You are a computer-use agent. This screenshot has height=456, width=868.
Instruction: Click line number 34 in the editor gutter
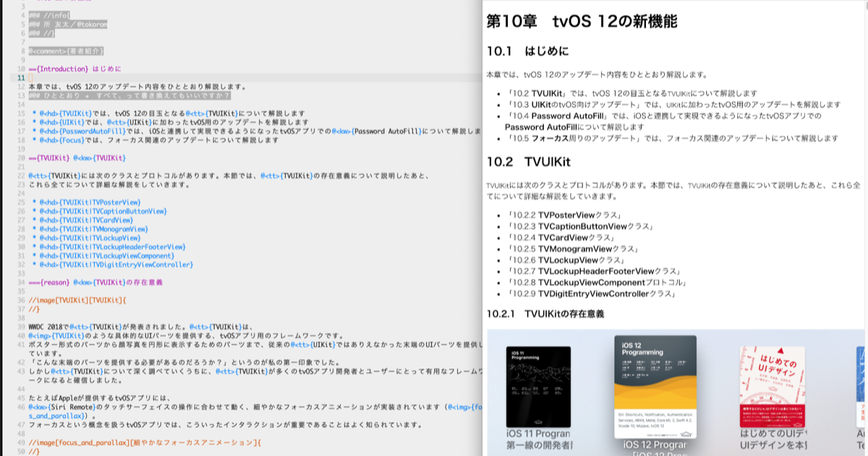tap(22, 282)
